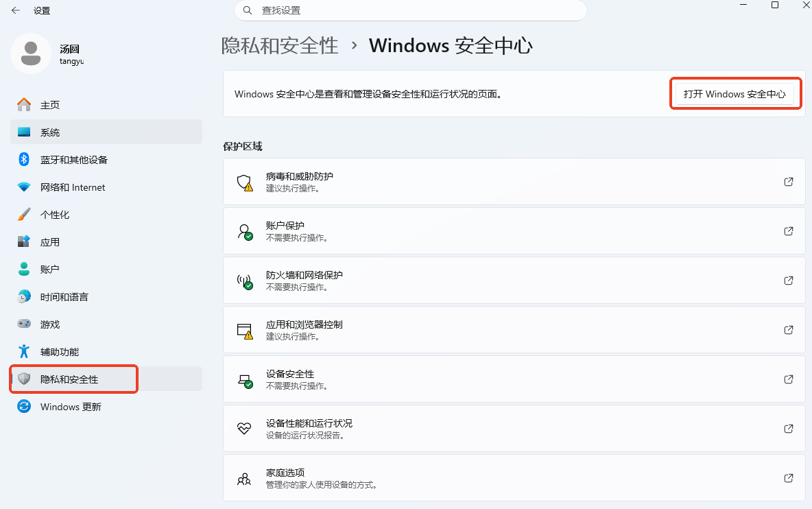
Task: Click the 辅助功能 accessibility icon
Action: 24,351
